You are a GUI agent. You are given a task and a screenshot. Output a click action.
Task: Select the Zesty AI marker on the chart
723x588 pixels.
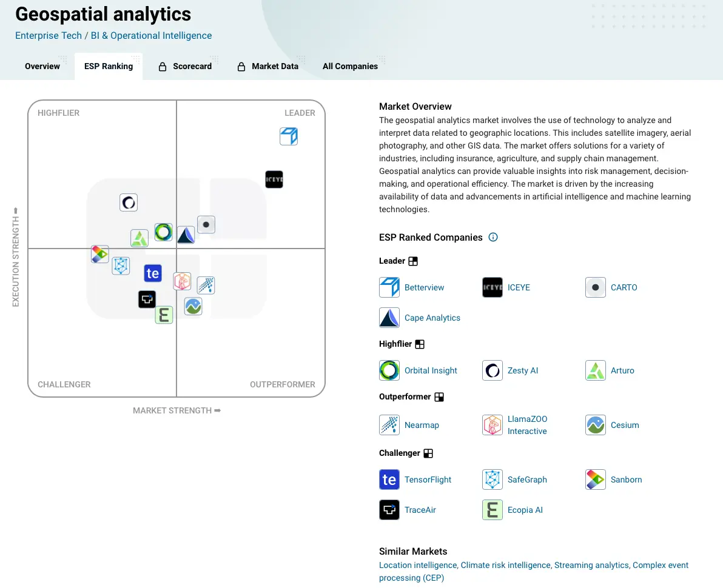(x=129, y=202)
